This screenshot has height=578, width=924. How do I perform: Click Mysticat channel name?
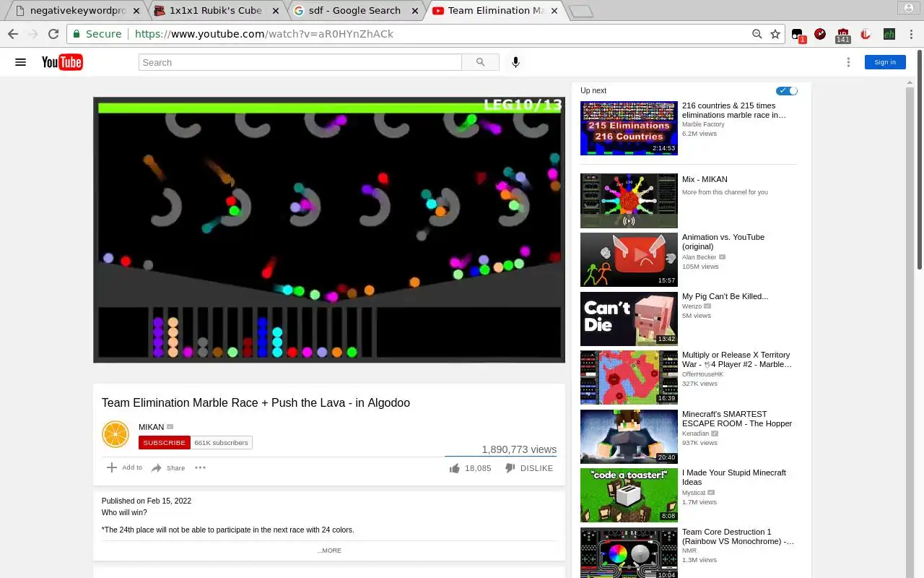(x=694, y=493)
